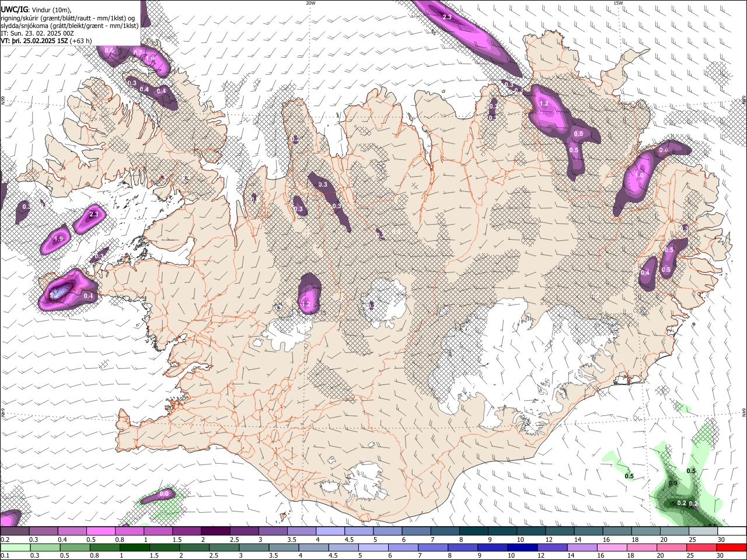Click the dark teal snow-scale swatch labeled 8
747x560 pixels.
click(x=473, y=531)
